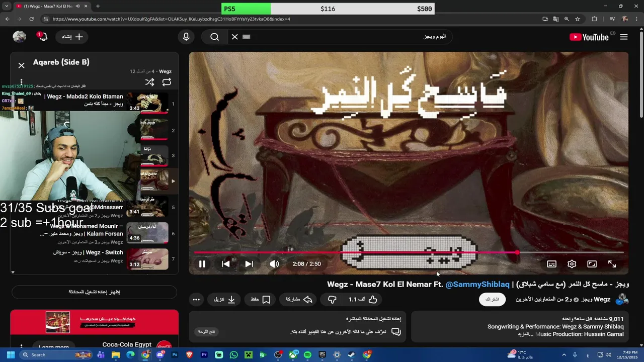Screen dimensions: 644x362
Task: Click the search magnifier button
Action: click(x=215, y=37)
